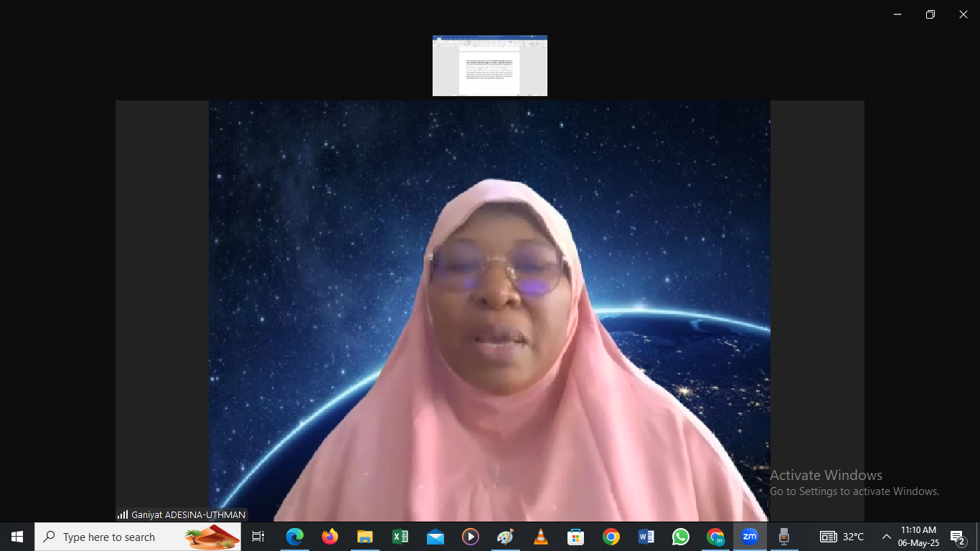Open the Paint palette icon on the taskbar

tap(506, 537)
